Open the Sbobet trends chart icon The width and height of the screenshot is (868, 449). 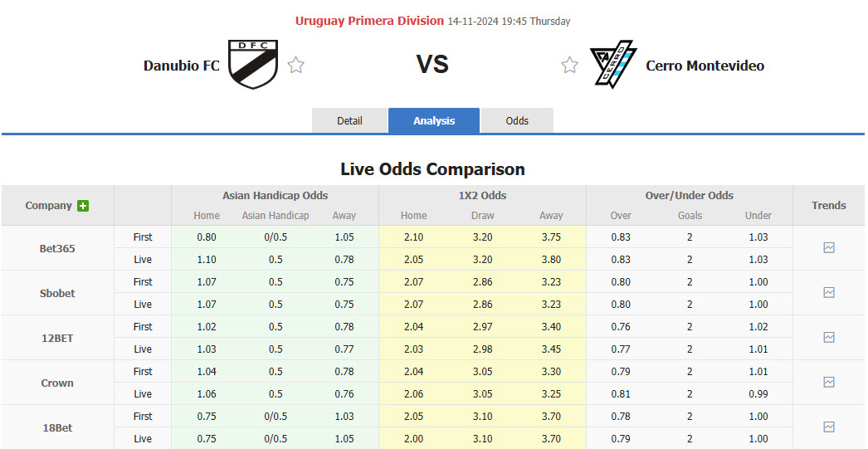(x=828, y=292)
